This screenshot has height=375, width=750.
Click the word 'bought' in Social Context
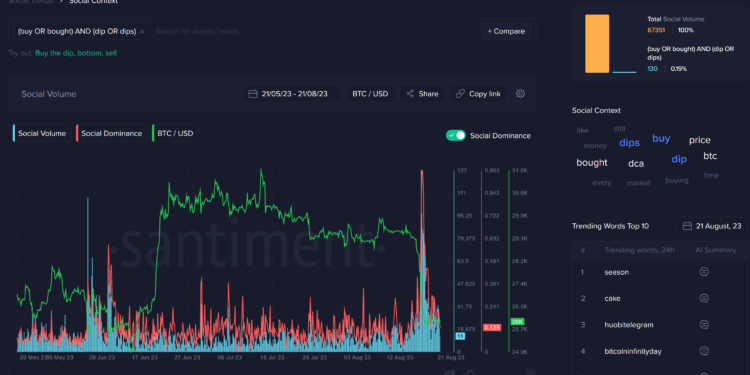pyautogui.click(x=592, y=163)
